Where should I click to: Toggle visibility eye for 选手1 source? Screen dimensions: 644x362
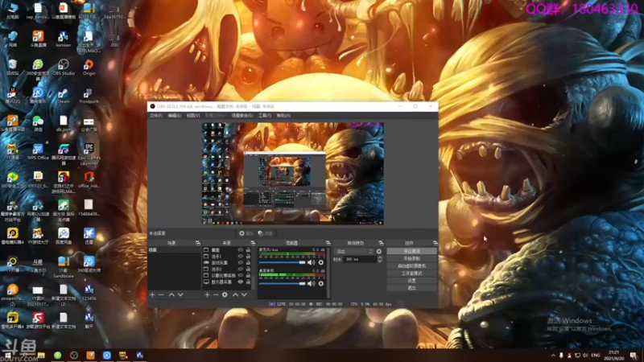pos(240,256)
